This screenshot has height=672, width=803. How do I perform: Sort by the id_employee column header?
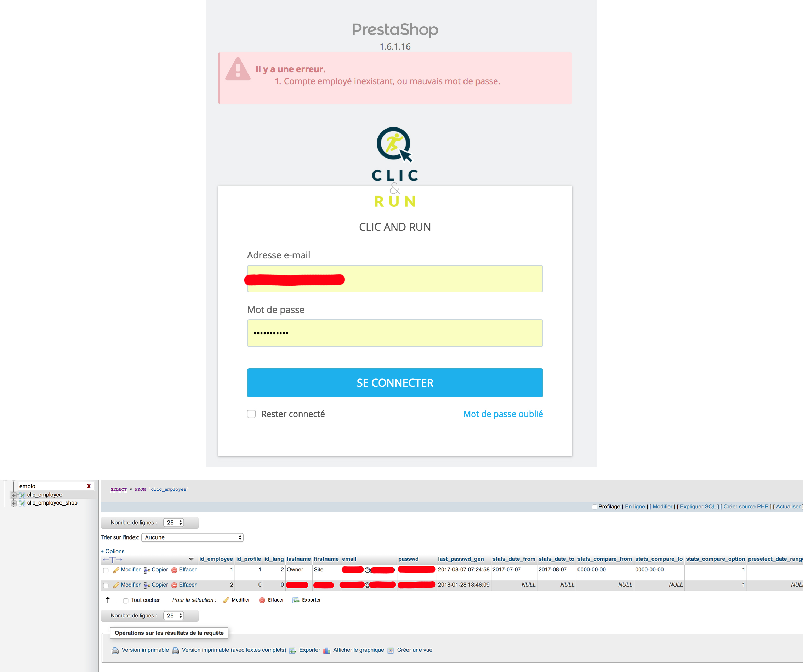216,559
